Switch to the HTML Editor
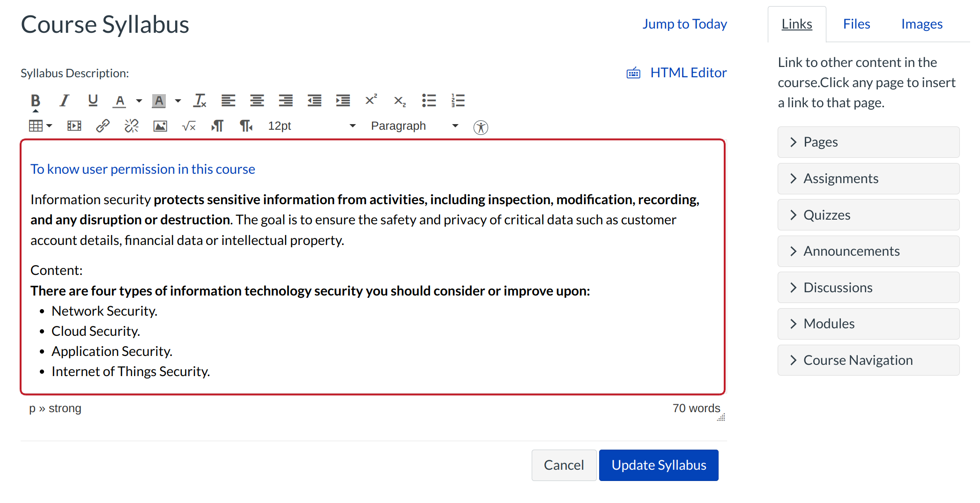 coord(688,73)
